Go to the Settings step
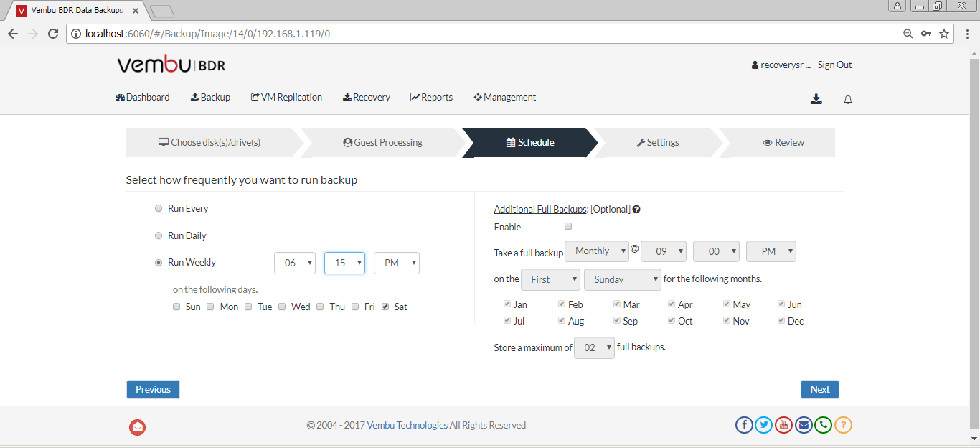980x448 pixels. click(658, 142)
